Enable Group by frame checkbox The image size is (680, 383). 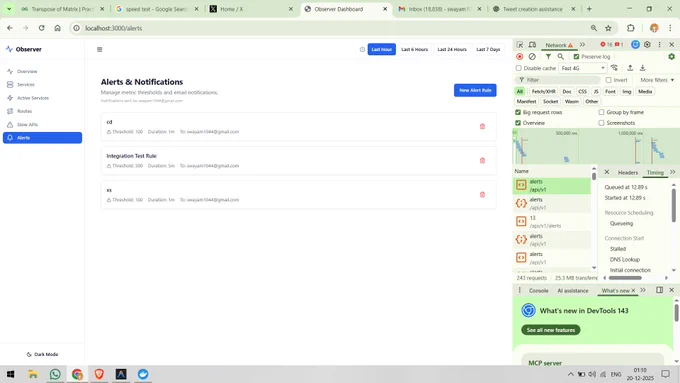[x=602, y=112]
